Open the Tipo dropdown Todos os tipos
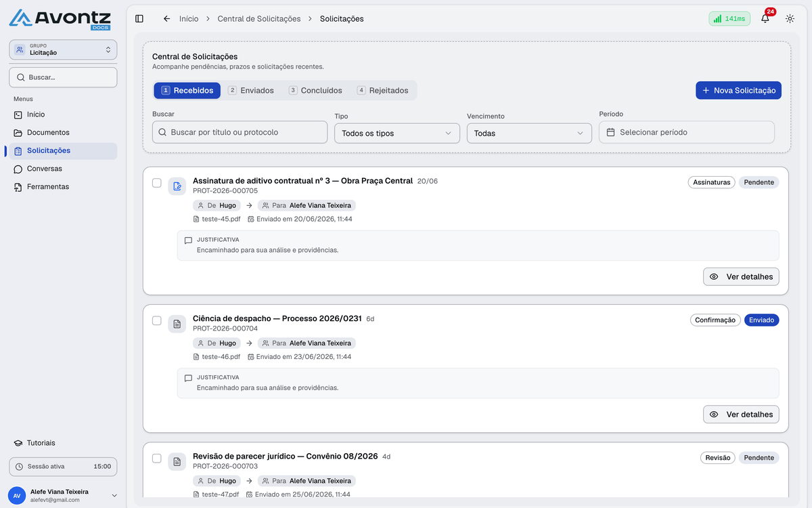The width and height of the screenshot is (812, 508). 397,133
